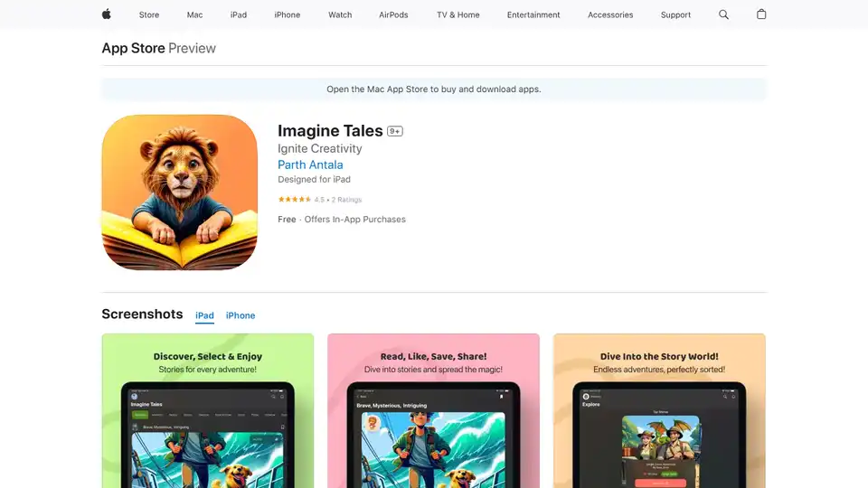Open the Read, Like, Save, Share screenshot
The height and width of the screenshot is (488, 868).
point(433,410)
